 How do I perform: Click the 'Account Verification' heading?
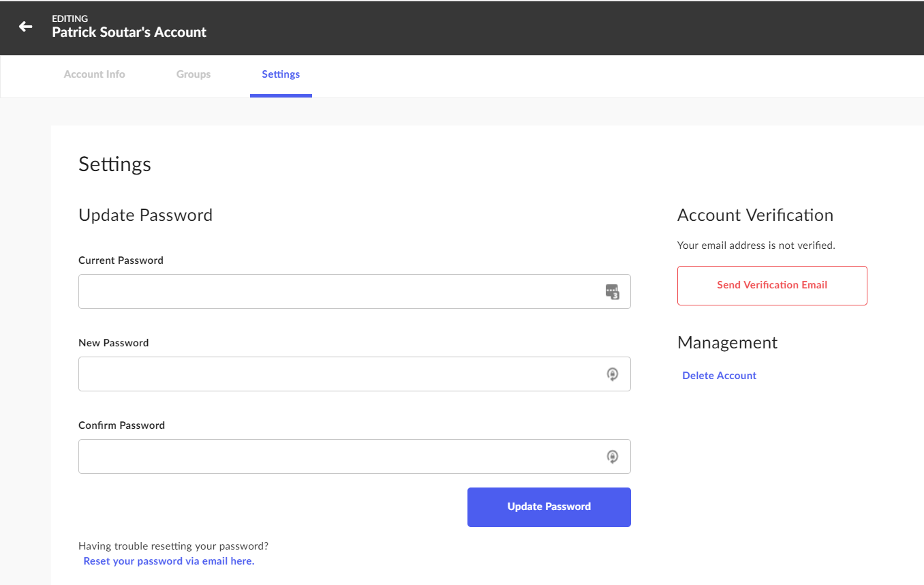pos(755,215)
